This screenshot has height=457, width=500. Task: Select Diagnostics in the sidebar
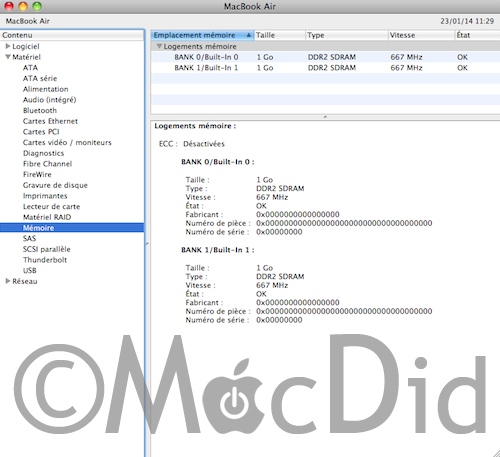pyautogui.click(x=43, y=153)
